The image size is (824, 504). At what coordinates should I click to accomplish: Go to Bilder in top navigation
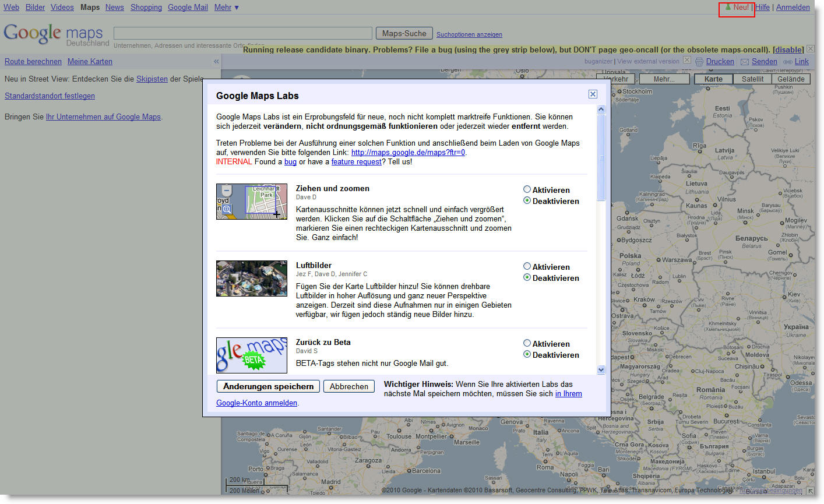(35, 7)
